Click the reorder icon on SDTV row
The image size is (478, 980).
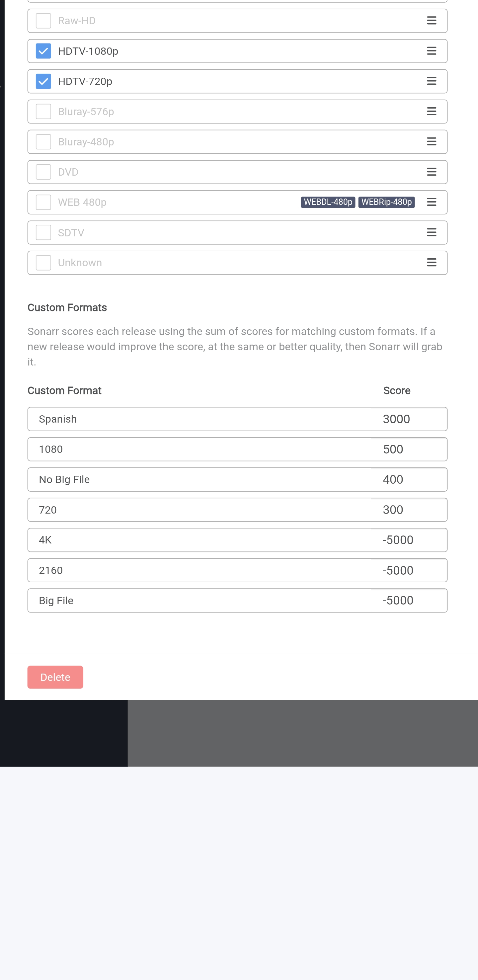431,232
